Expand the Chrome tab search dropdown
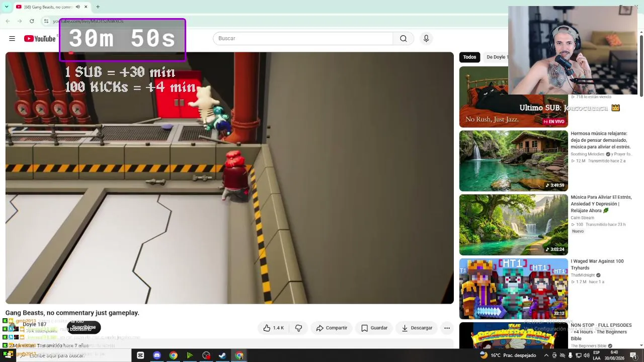Image resolution: width=644 pixels, height=362 pixels. pos(6,7)
